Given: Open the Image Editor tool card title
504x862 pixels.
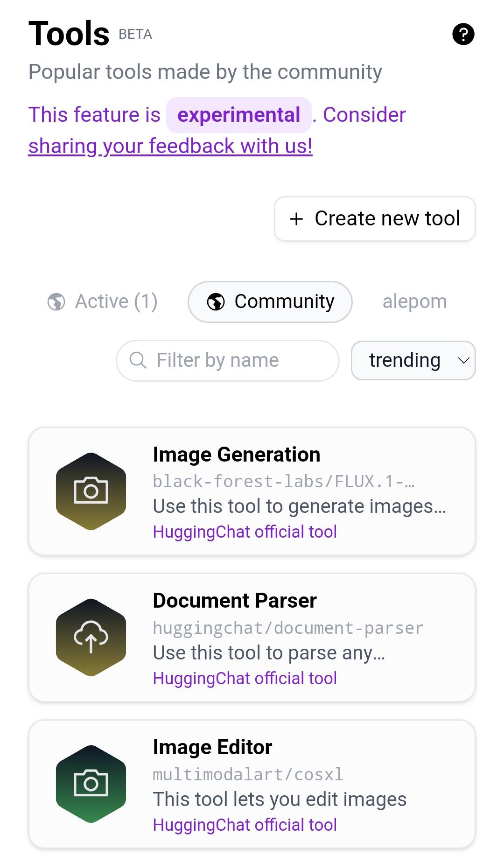Looking at the screenshot, I should [x=212, y=747].
